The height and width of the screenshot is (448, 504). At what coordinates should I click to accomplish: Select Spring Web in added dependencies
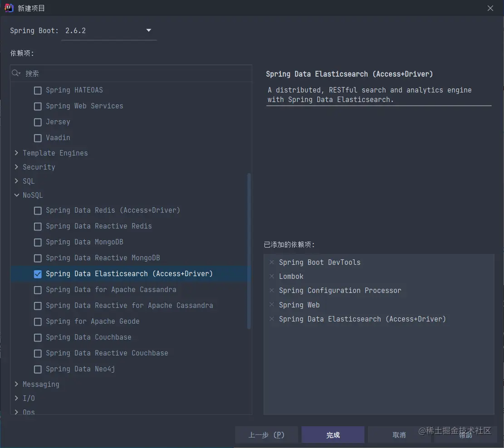click(299, 305)
